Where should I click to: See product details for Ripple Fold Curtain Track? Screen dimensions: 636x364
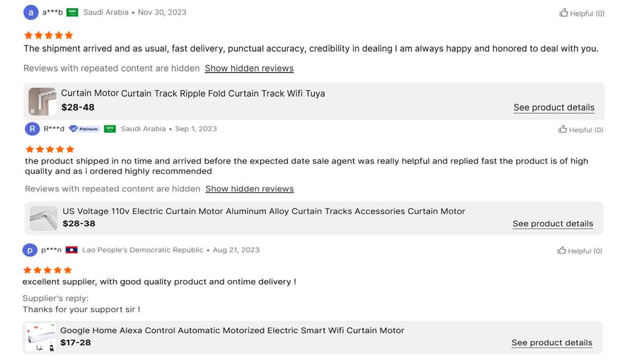click(x=554, y=108)
